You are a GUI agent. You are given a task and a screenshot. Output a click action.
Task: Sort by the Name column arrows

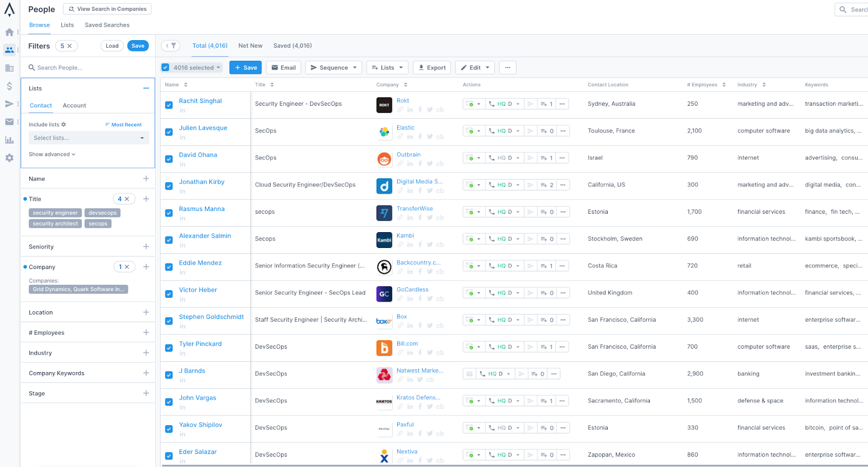click(186, 85)
